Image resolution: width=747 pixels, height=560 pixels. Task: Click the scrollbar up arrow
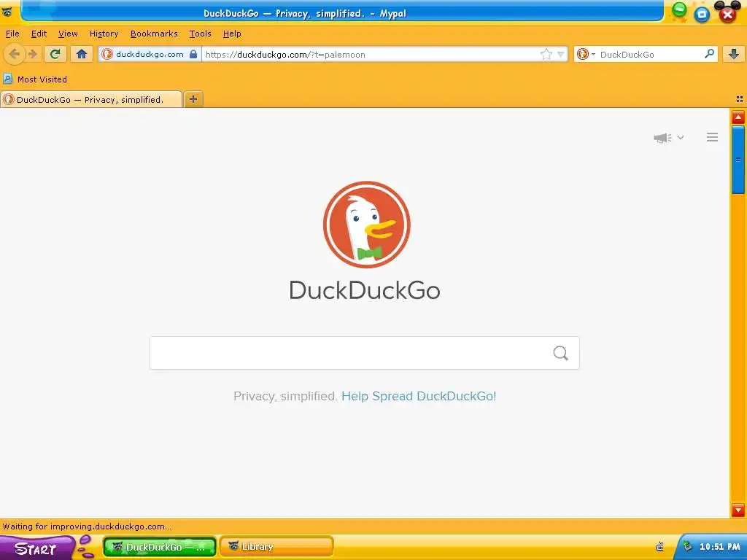click(738, 117)
